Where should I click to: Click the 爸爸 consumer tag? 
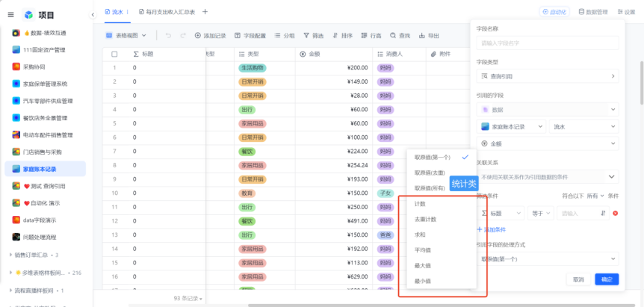point(386,235)
